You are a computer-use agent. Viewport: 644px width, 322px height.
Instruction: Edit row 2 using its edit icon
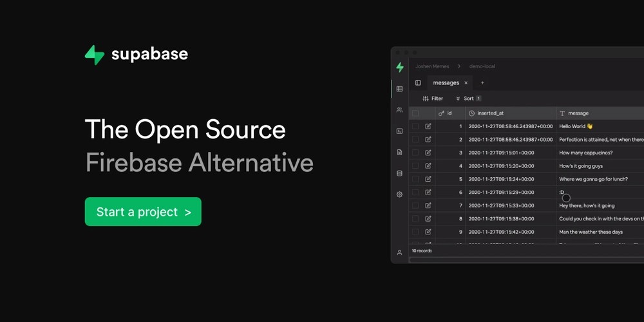click(428, 139)
